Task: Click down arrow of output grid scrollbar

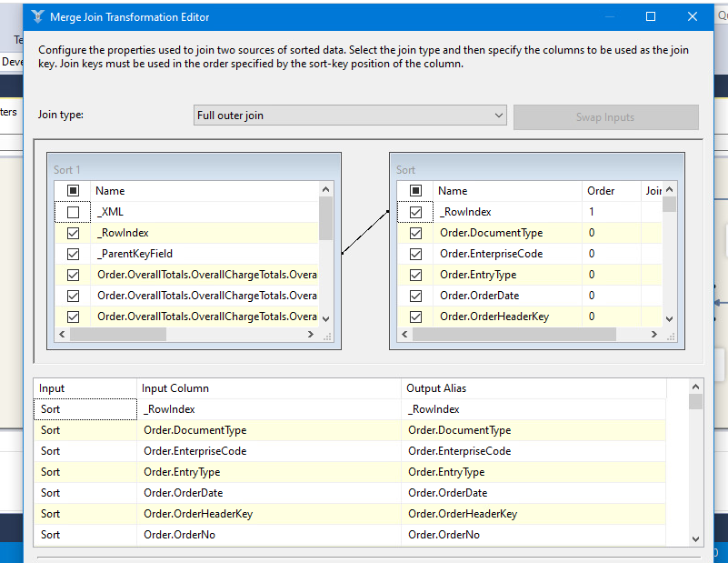Action: [x=695, y=538]
